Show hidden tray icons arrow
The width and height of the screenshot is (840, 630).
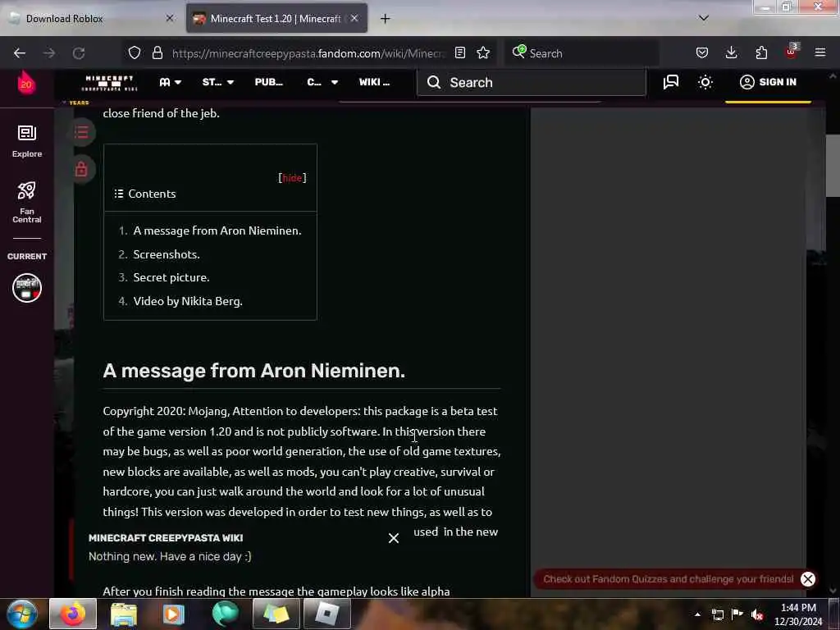pyautogui.click(x=697, y=614)
